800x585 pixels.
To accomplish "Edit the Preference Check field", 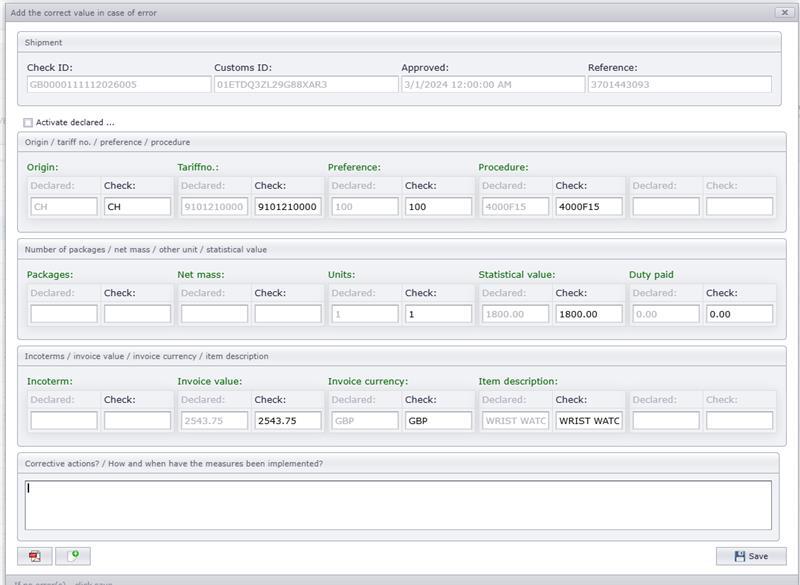I will click(438, 207).
